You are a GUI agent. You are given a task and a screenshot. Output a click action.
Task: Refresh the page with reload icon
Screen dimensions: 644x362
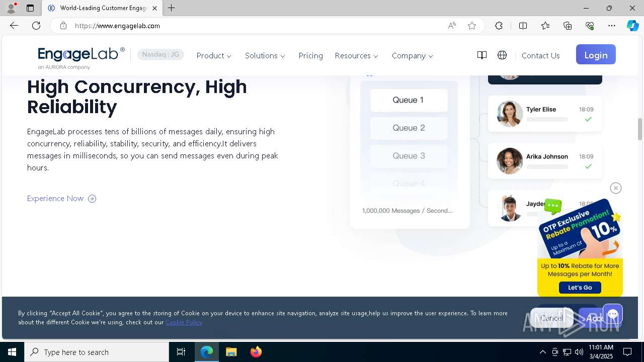point(36,26)
